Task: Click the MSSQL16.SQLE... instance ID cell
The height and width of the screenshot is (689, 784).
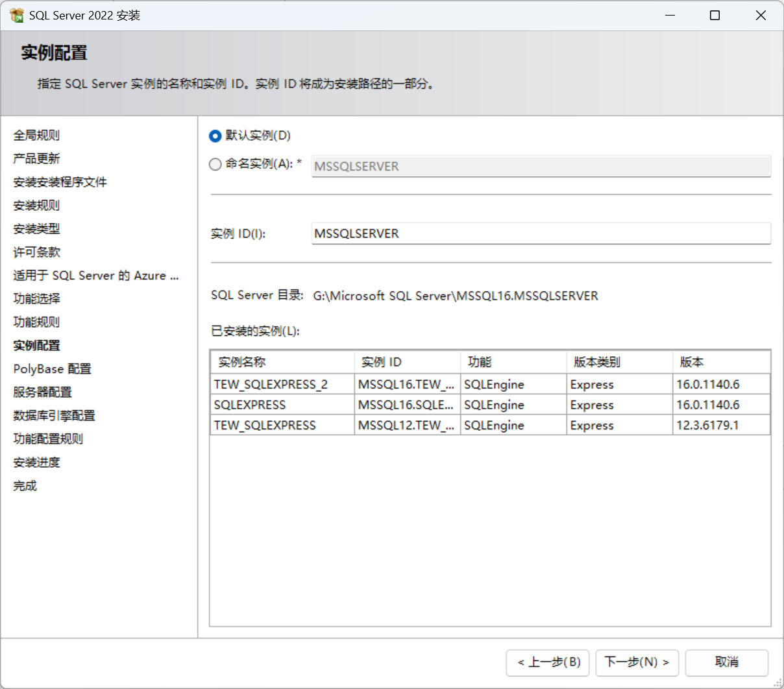Action: pyautogui.click(x=408, y=405)
